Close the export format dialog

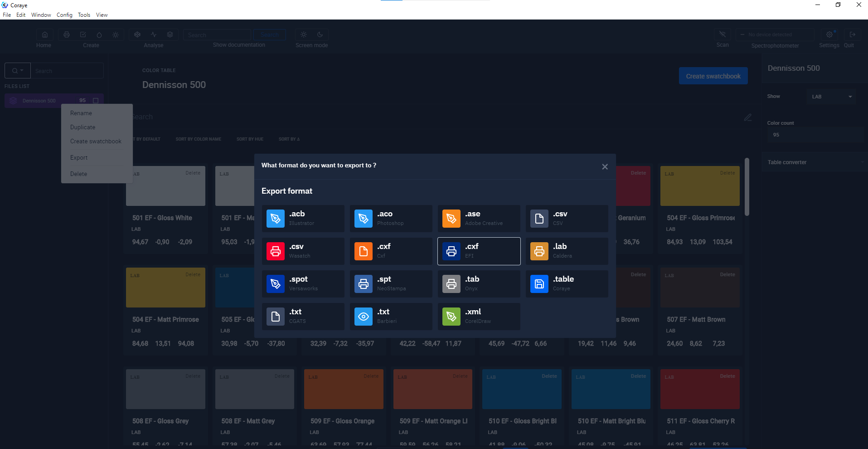point(605,167)
